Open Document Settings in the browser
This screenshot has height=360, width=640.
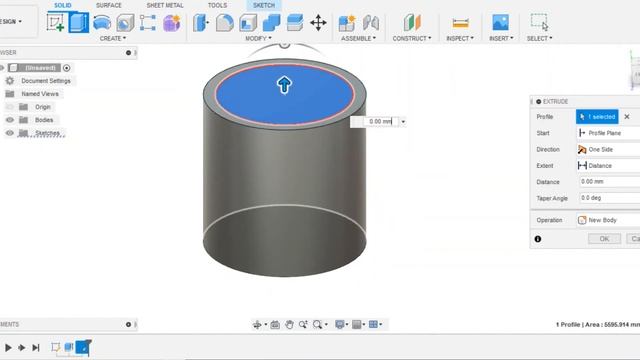(x=46, y=81)
